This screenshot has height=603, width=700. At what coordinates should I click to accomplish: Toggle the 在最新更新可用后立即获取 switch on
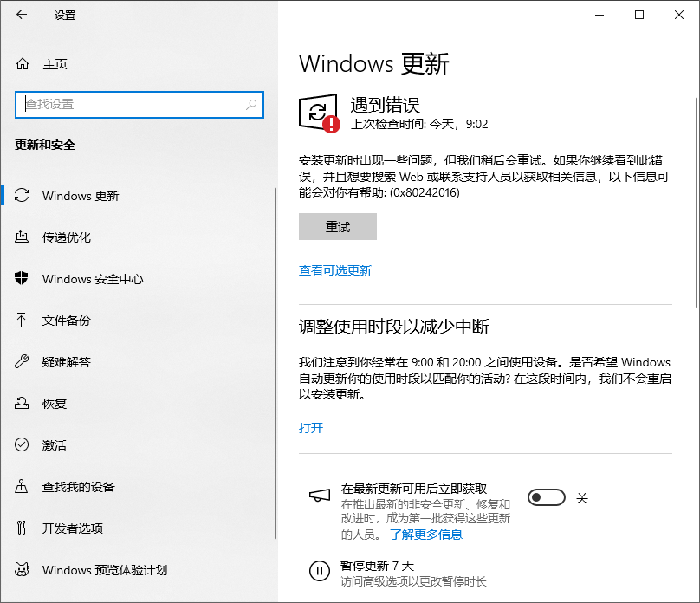547,497
